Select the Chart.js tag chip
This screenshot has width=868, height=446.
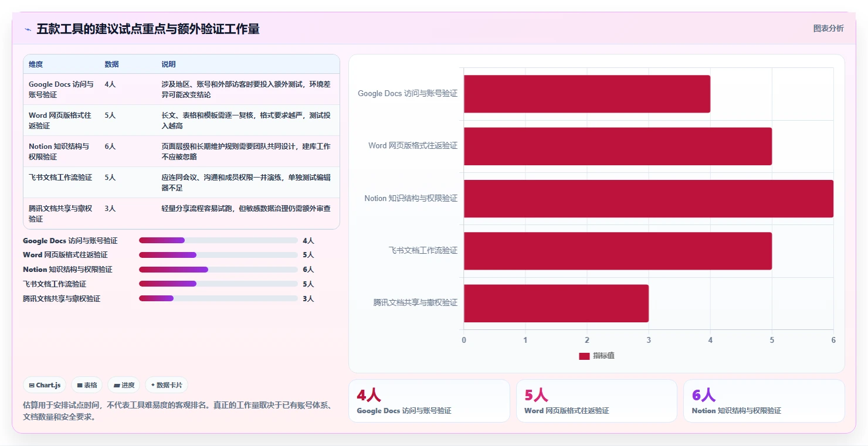45,385
